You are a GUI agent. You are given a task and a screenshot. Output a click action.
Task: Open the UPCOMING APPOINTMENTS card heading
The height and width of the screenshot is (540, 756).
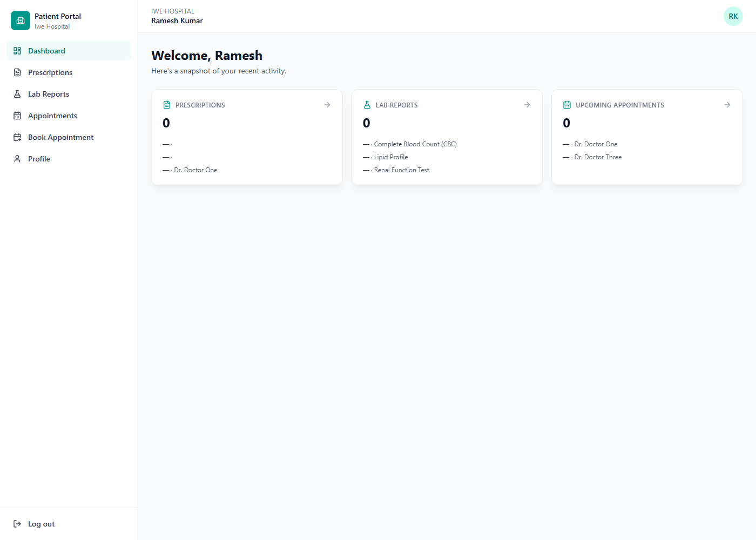click(x=620, y=105)
